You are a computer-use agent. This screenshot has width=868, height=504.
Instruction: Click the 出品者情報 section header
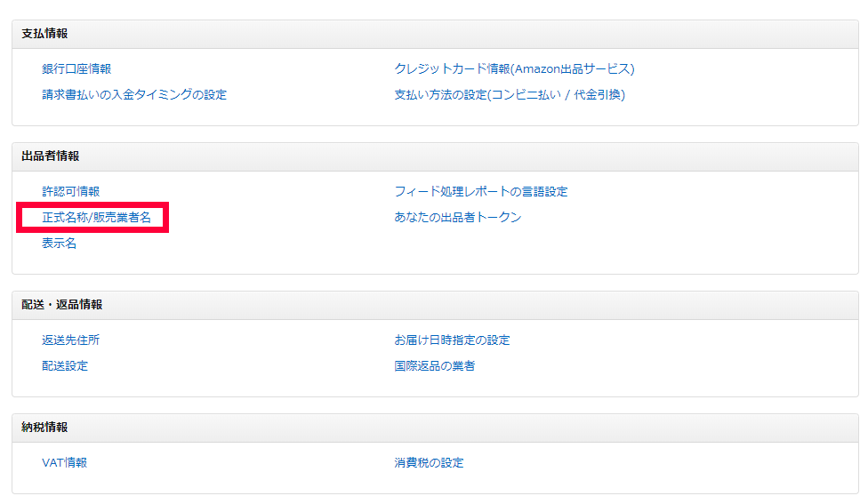(x=51, y=156)
